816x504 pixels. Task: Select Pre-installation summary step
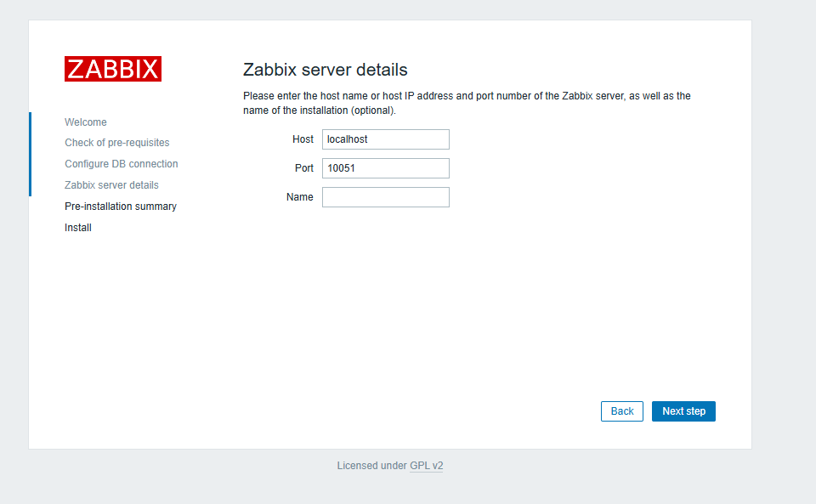click(121, 207)
